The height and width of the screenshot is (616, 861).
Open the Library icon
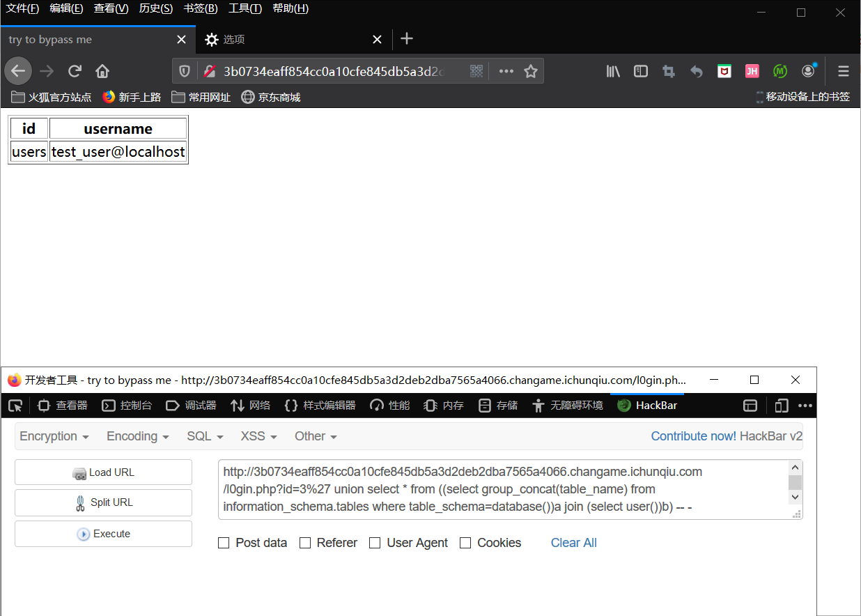(613, 71)
